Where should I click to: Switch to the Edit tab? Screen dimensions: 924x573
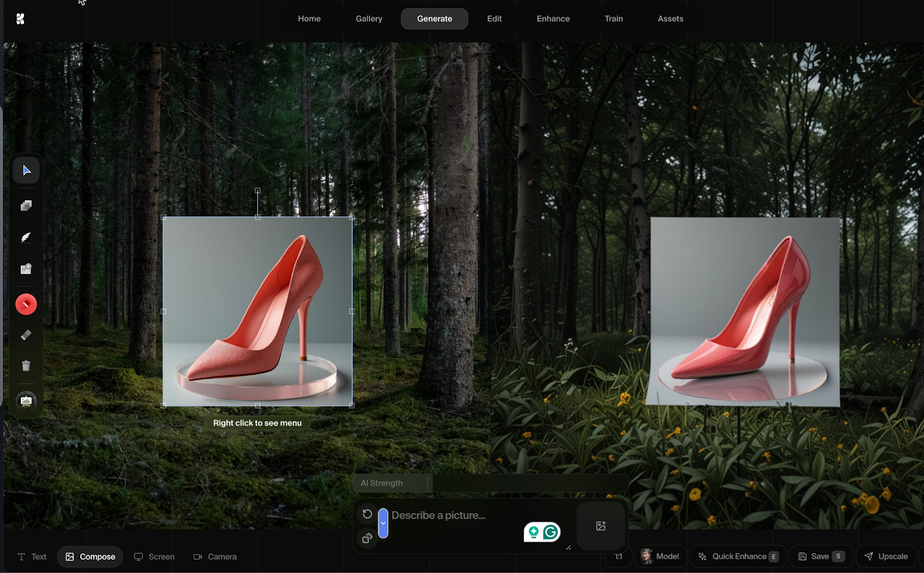494,18
